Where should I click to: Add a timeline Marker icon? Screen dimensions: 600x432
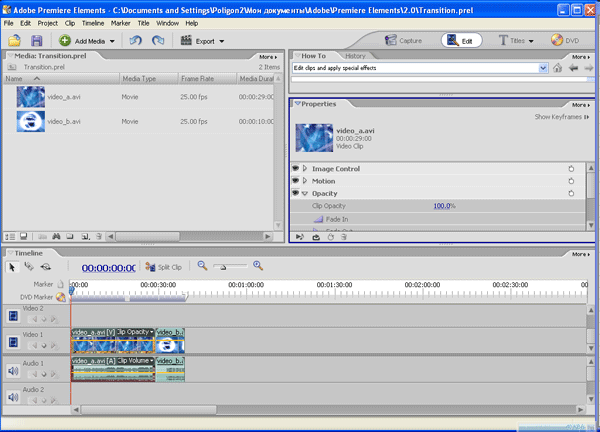[x=60, y=284]
